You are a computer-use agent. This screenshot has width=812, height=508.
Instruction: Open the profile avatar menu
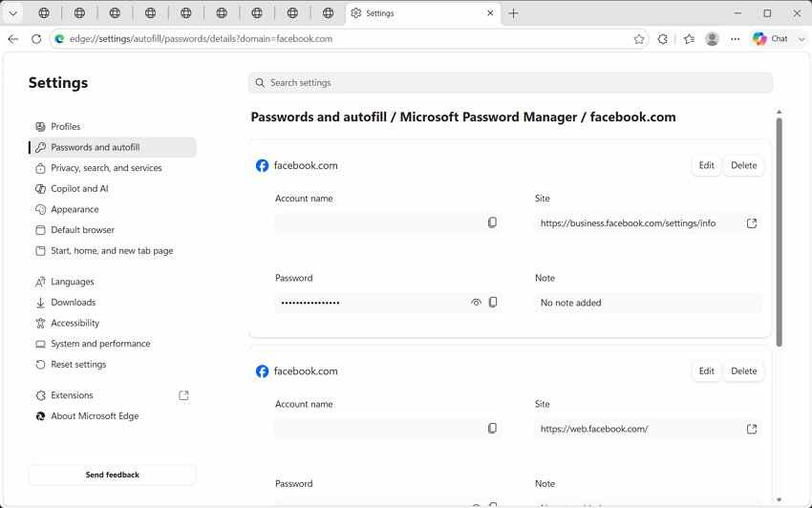(x=712, y=39)
